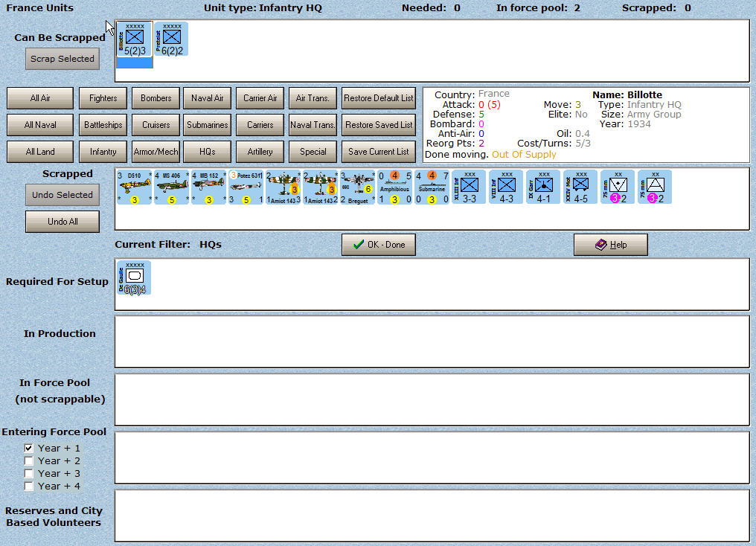Filter the list to Bombers

pos(156,98)
